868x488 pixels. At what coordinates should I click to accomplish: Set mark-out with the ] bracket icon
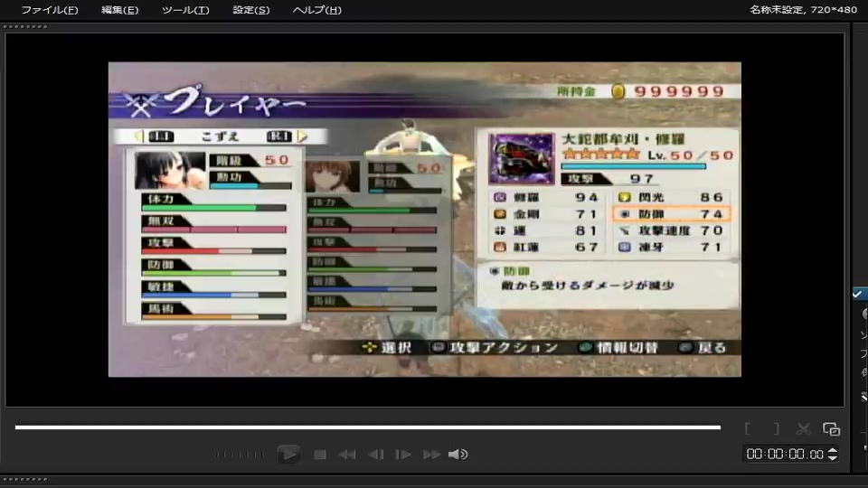point(776,428)
